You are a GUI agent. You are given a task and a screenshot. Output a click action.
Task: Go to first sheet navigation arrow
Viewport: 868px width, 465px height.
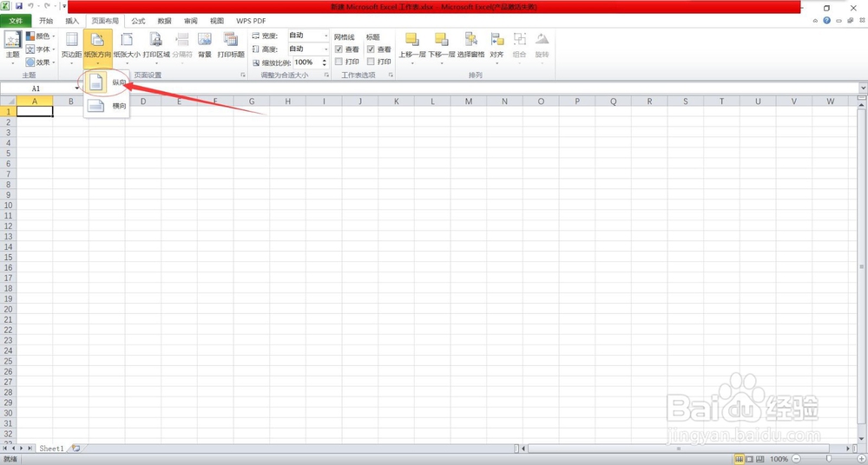(5, 448)
